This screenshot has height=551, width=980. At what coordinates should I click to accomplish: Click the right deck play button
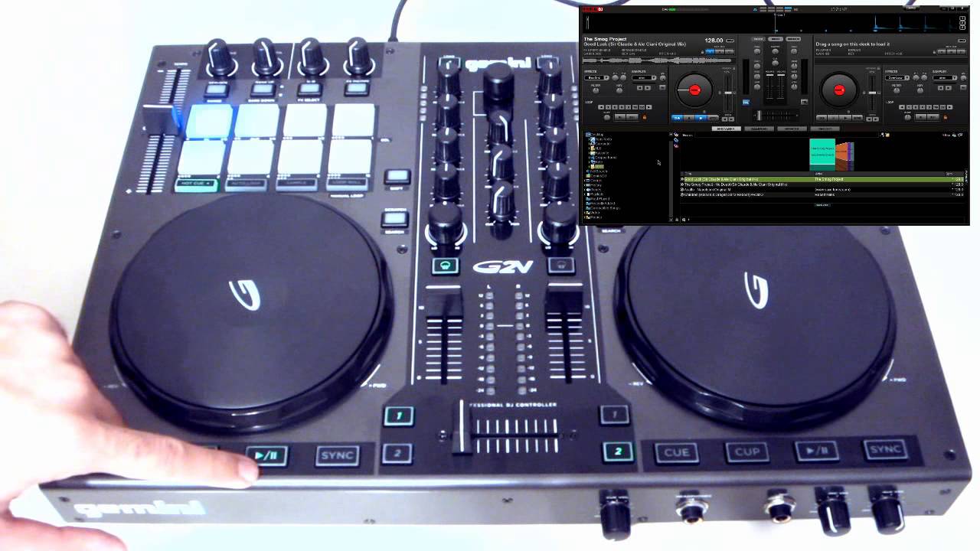pyautogui.click(x=845, y=118)
